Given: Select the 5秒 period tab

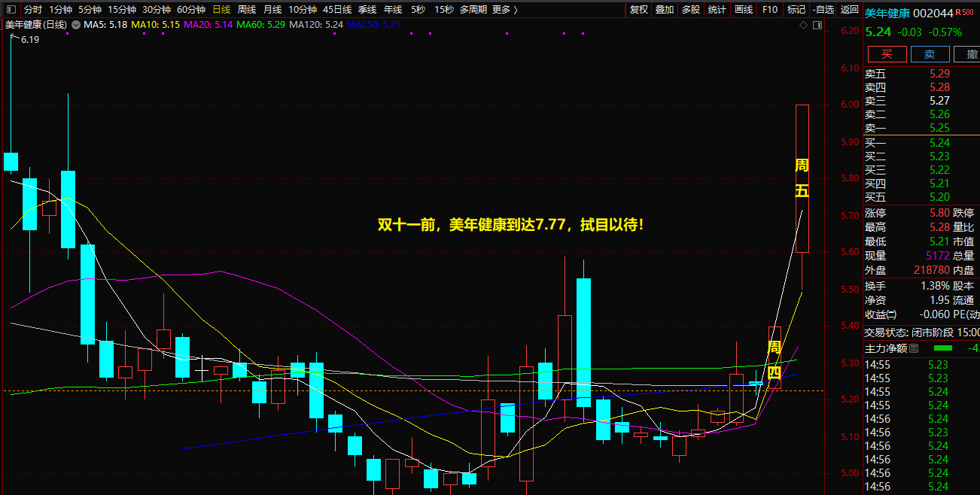Looking at the screenshot, I should (418, 10).
